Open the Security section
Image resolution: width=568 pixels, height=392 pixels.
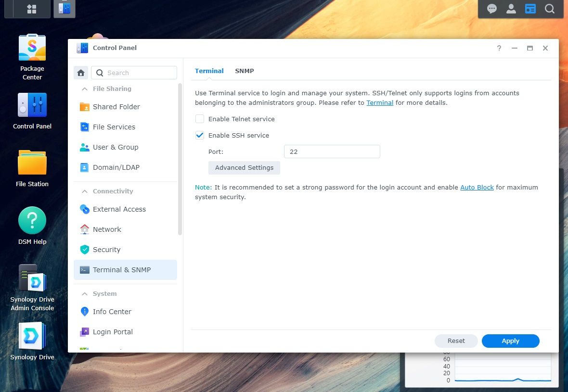(106, 250)
